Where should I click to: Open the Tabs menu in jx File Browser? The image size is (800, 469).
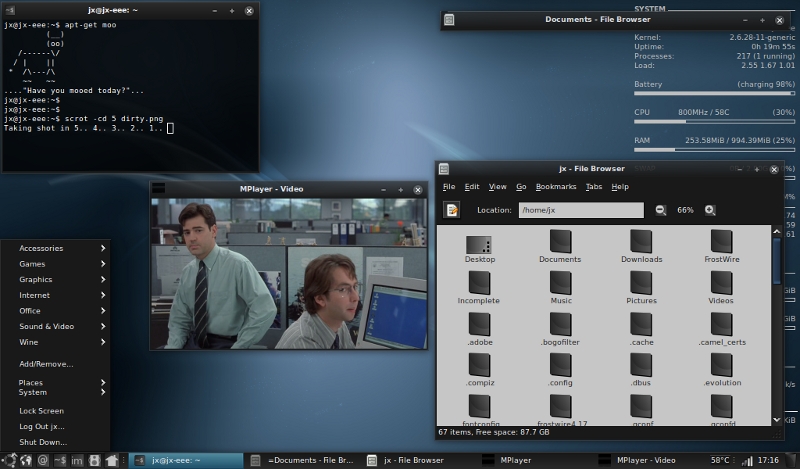(x=594, y=187)
